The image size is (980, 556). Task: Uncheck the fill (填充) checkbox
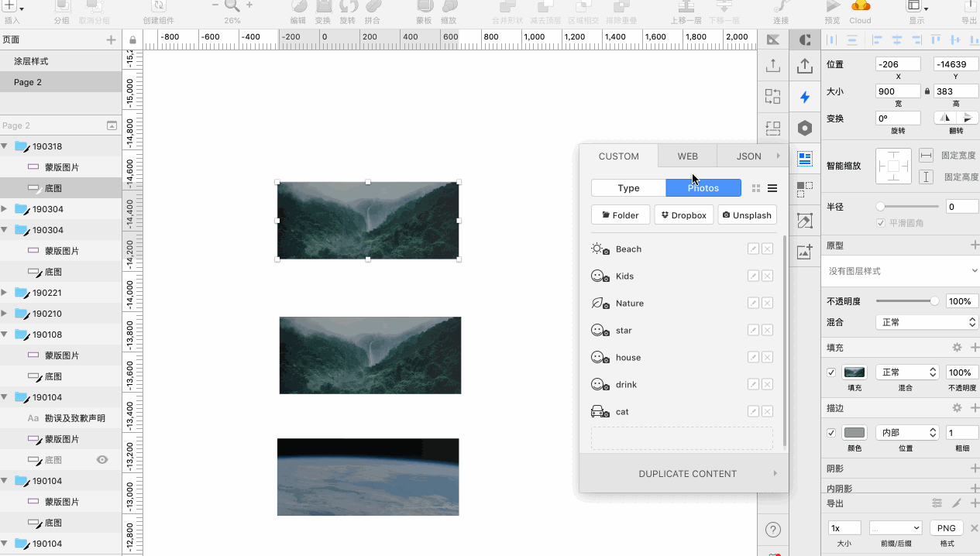coord(831,372)
